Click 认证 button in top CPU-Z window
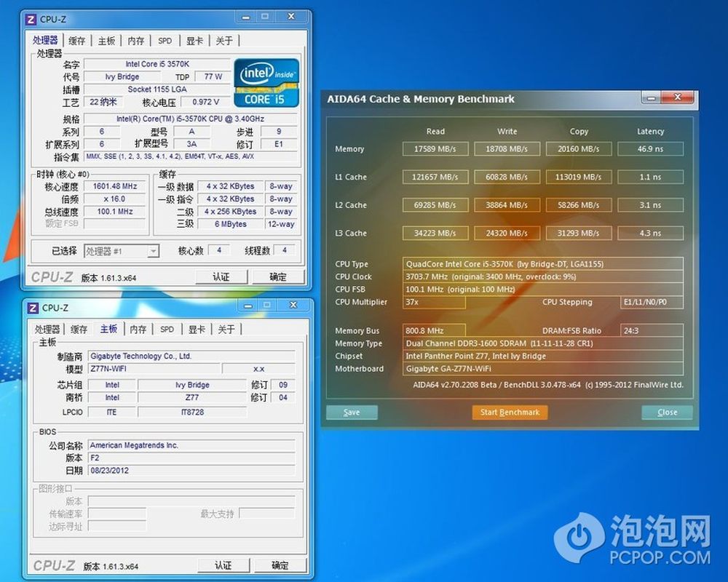The height and width of the screenshot is (582, 728). pyautogui.click(x=221, y=277)
